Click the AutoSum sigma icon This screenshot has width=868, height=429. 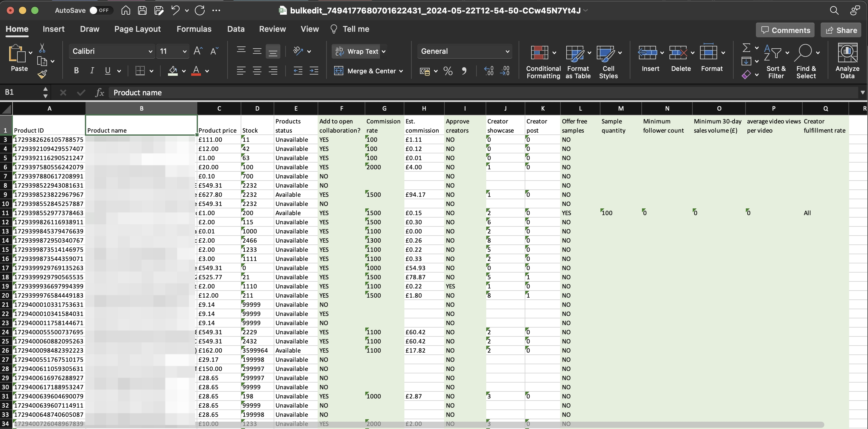point(746,48)
